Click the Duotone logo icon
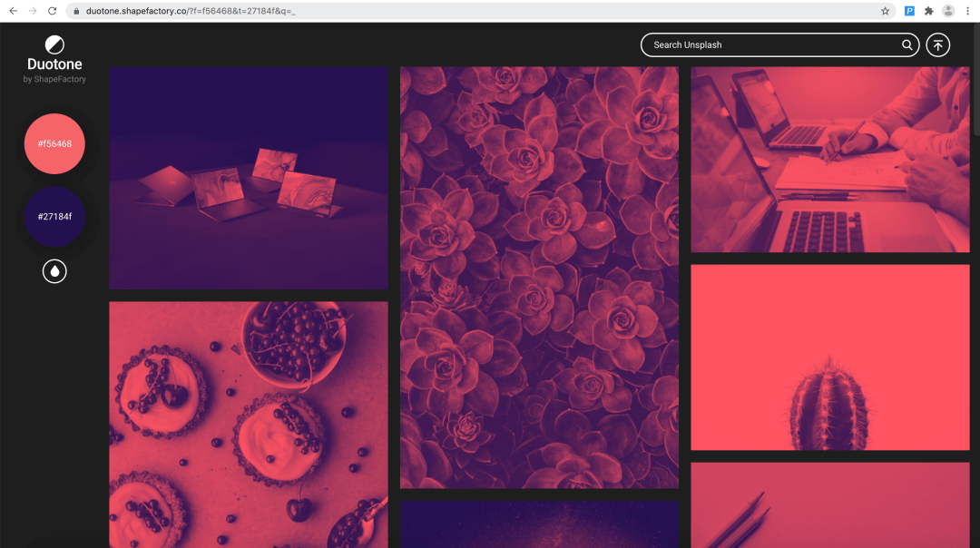This screenshot has height=548, width=980. tap(54, 44)
